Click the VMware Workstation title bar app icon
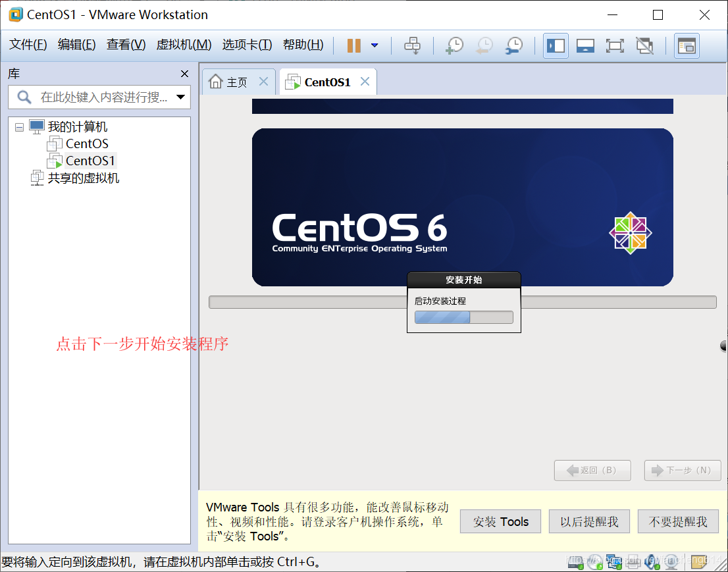 (15, 14)
